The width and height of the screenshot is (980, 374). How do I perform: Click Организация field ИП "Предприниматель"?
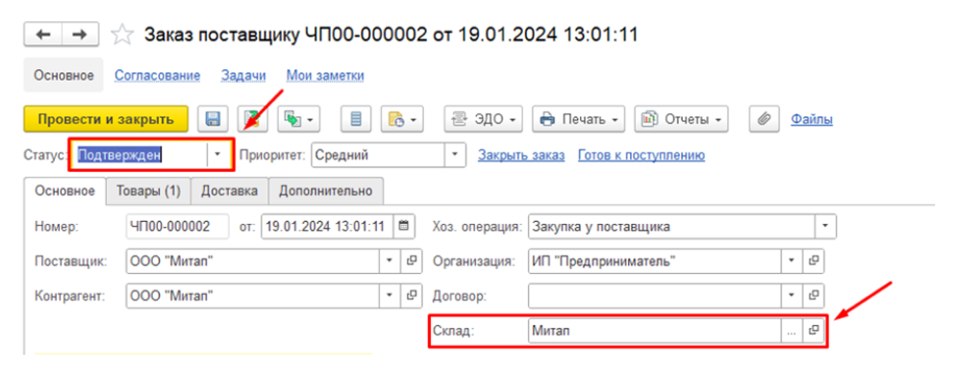coord(655,261)
